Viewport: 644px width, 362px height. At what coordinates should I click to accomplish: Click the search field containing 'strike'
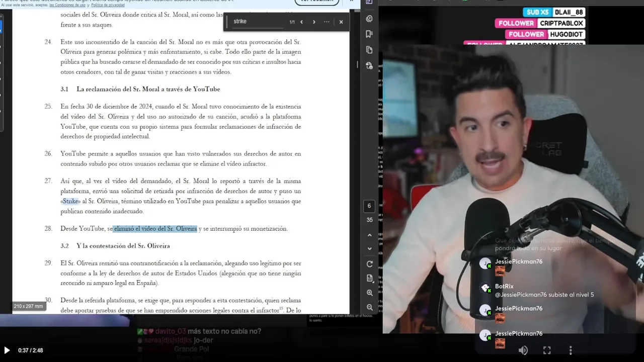tap(258, 22)
